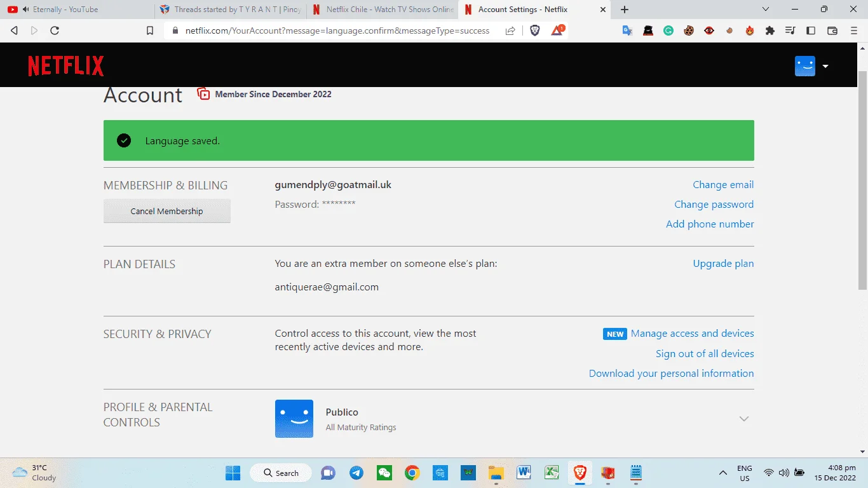Open Download your personal information
This screenshot has height=488, width=868.
click(671, 374)
